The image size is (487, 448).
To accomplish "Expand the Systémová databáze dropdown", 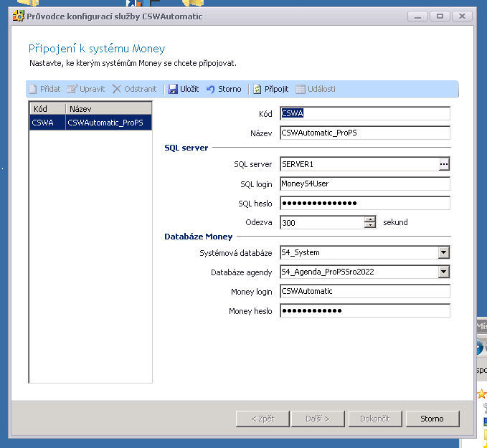I will tap(444, 252).
